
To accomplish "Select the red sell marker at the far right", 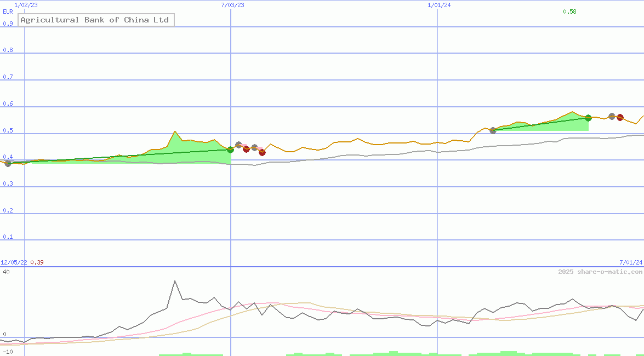I will pyautogui.click(x=620, y=117).
